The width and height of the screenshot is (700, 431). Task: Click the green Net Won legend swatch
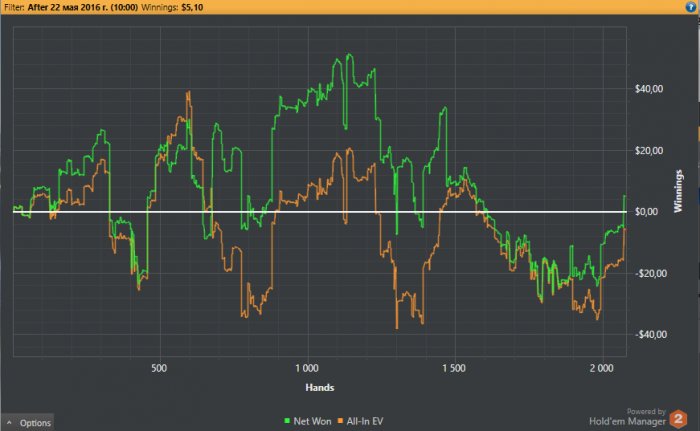coord(287,421)
